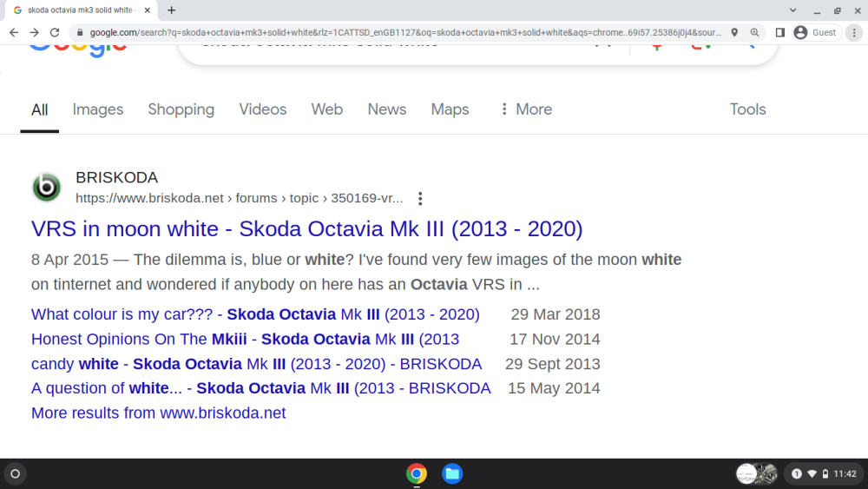Open the tab search dropdown arrow

point(792,10)
